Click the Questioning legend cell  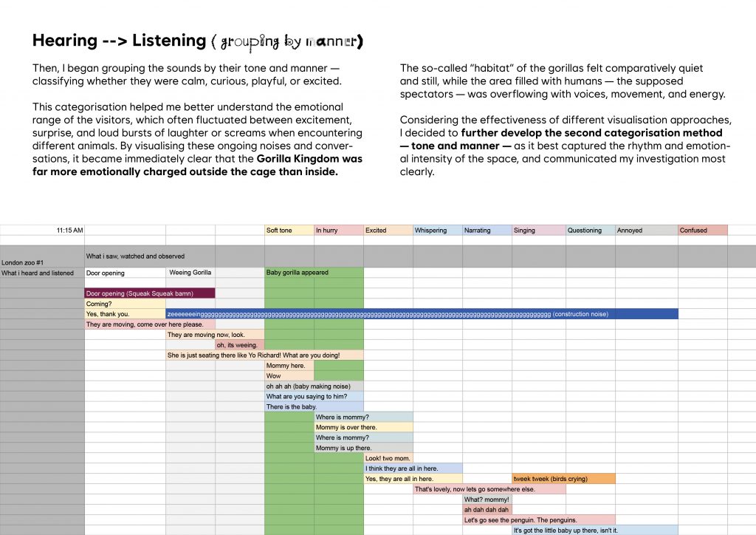point(590,231)
